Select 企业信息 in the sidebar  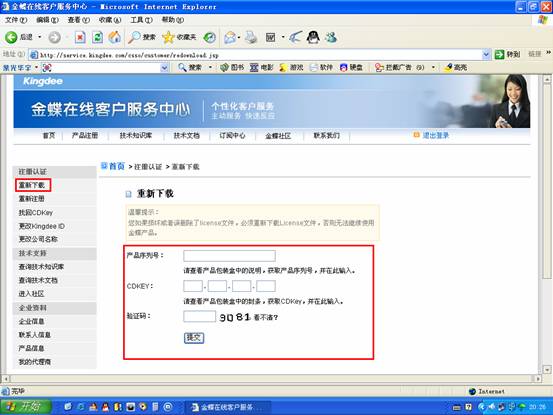click(31, 321)
